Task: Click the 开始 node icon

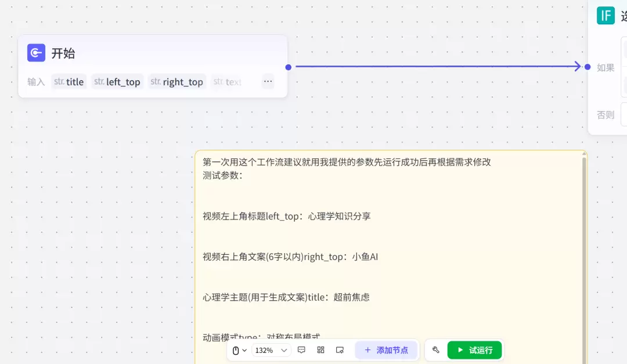Action: [35, 52]
